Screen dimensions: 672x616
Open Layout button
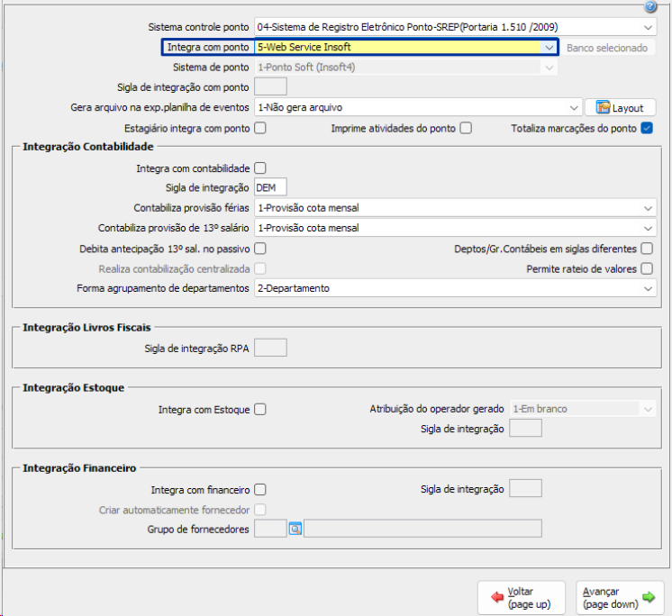pos(620,107)
